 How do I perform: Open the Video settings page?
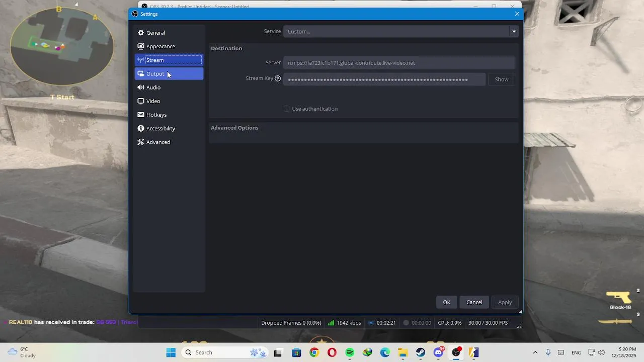[x=169, y=101]
